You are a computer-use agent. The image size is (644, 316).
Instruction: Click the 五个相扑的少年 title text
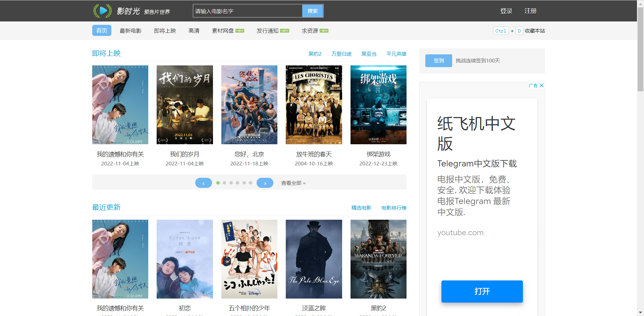point(249,308)
